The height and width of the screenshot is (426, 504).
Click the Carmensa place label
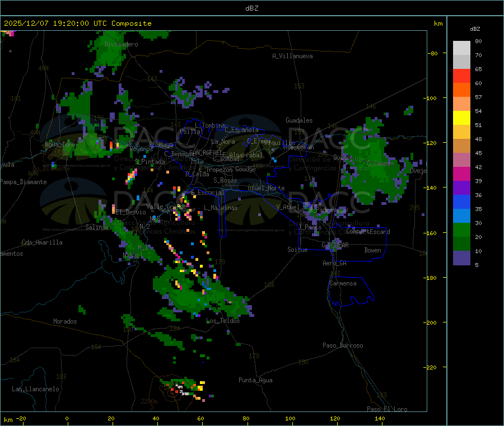pyautogui.click(x=343, y=283)
